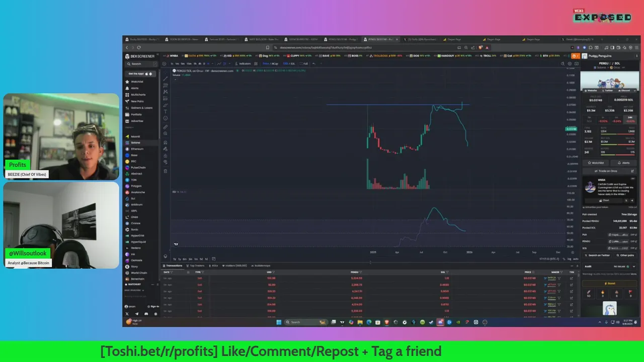The height and width of the screenshot is (362, 644).
Task: Open the Main Watchlist dropdown
Action: pos(134,291)
